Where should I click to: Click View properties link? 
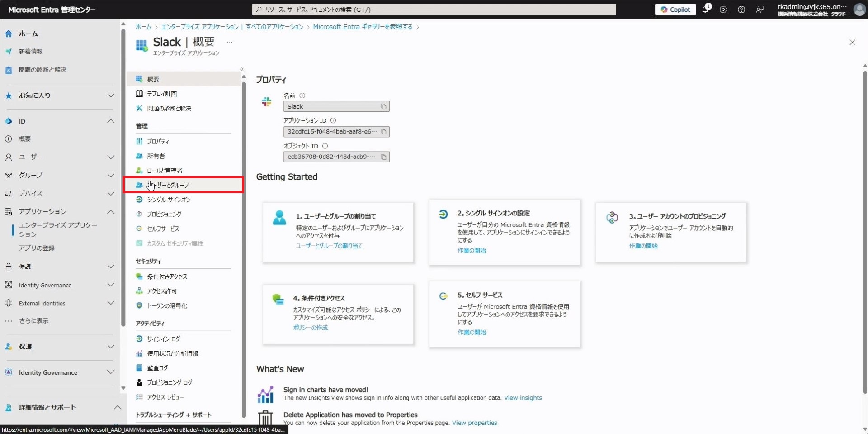[474, 423]
